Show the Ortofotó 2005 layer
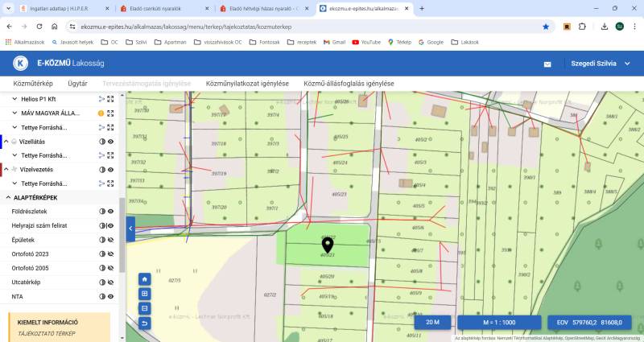The width and height of the screenshot is (644, 342). click(x=110, y=268)
